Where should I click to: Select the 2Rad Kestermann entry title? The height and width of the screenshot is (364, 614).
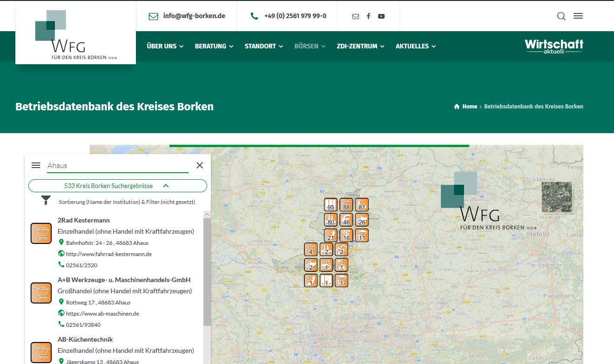[84, 220]
